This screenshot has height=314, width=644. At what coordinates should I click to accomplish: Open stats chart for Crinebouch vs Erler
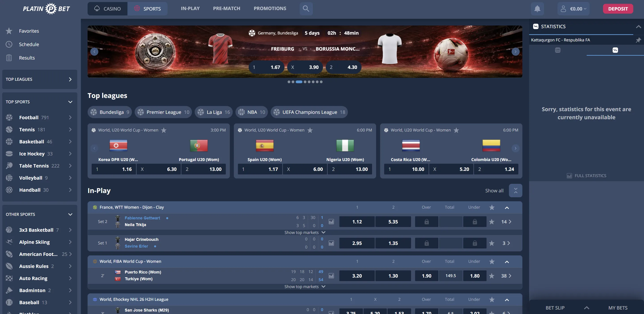[x=331, y=243]
